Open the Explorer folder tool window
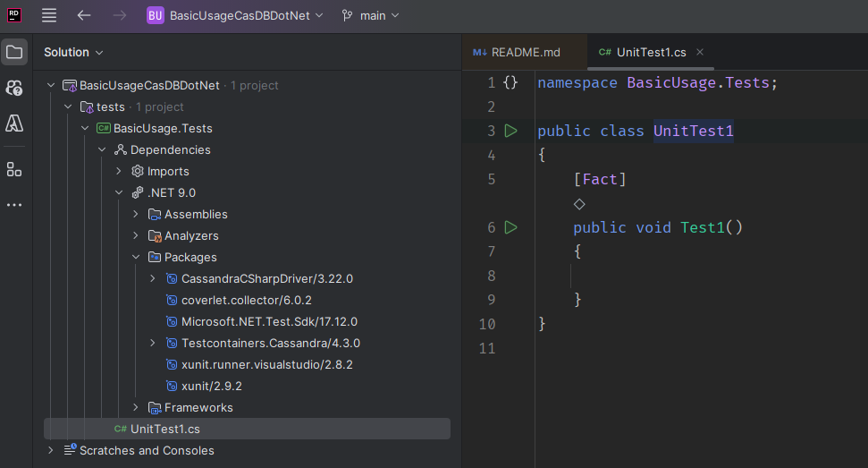Screen dimensions: 868x468 [14, 52]
